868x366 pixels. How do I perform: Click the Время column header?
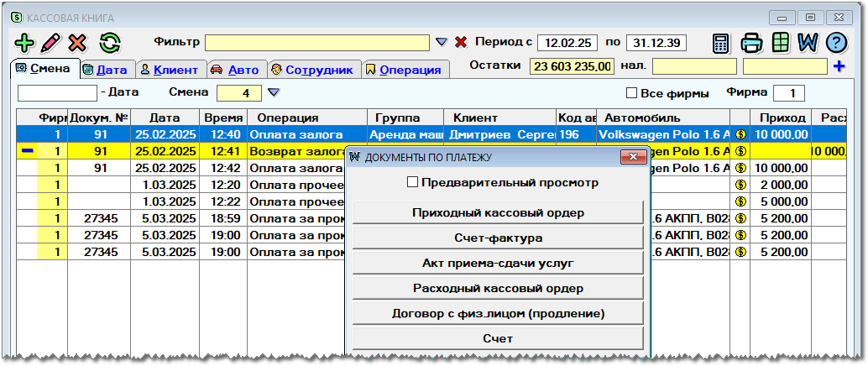[x=223, y=118]
